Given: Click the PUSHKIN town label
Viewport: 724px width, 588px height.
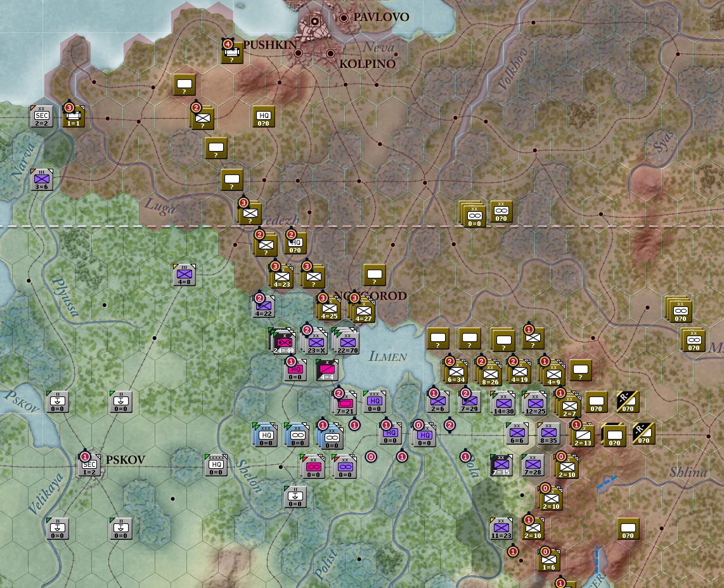Looking at the screenshot, I should [x=270, y=45].
